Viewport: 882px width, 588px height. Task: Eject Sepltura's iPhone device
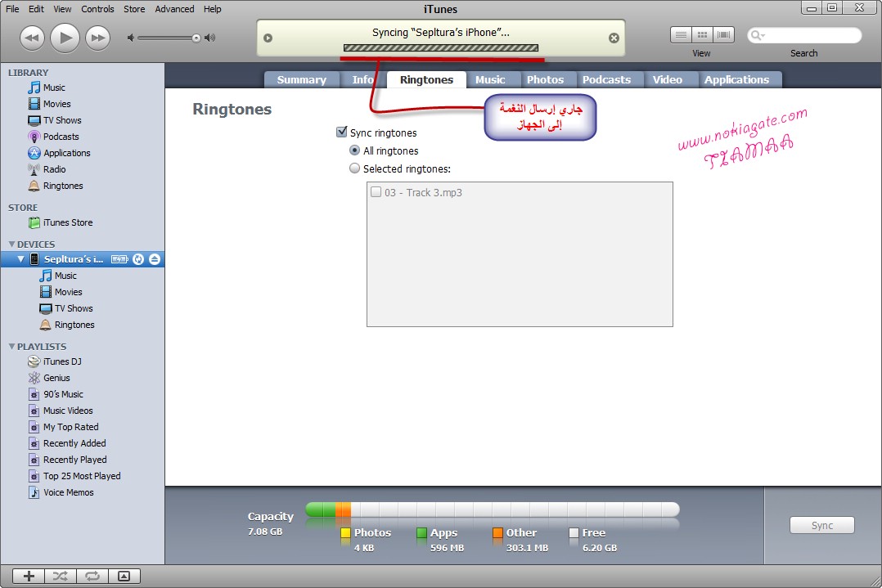155,259
